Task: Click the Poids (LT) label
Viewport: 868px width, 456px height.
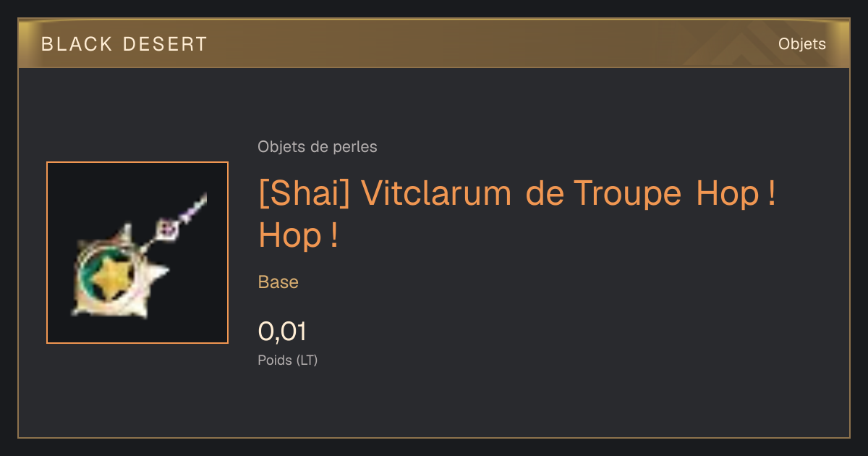Action: coord(288,360)
